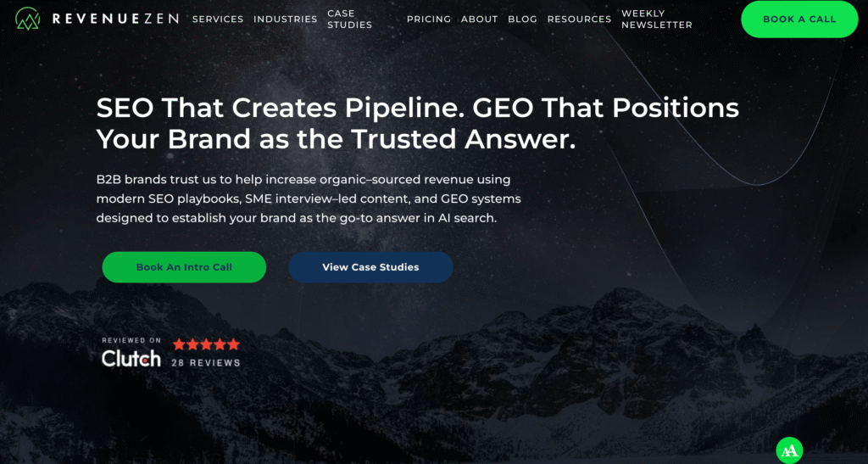Click the Clutch logo badge

[x=131, y=358]
